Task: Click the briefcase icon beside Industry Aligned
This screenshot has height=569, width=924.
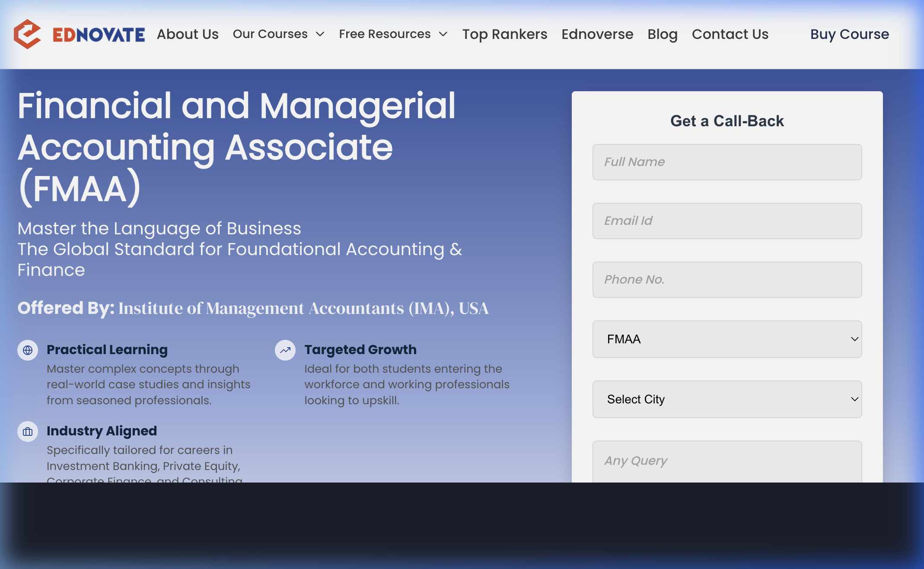Action: (x=28, y=432)
